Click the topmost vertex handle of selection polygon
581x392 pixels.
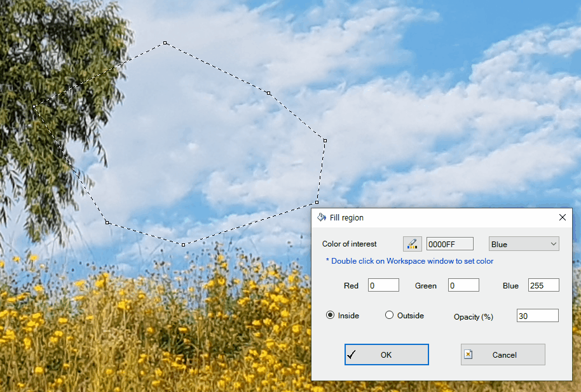tap(165, 43)
